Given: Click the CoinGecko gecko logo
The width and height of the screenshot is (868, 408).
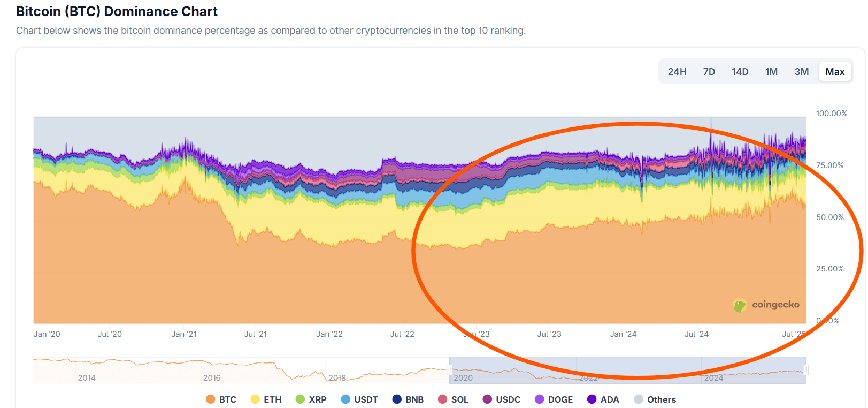Looking at the screenshot, I should 741,305.
